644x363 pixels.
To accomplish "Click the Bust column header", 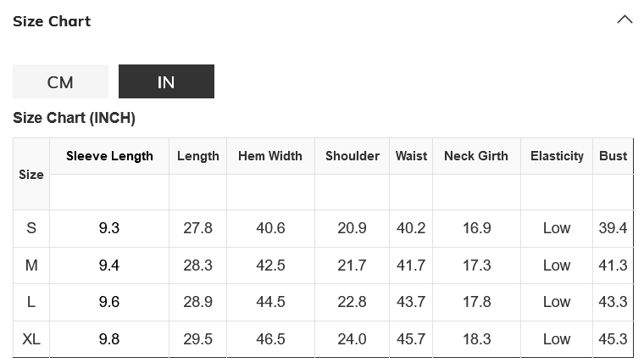I will coord(613,156).
